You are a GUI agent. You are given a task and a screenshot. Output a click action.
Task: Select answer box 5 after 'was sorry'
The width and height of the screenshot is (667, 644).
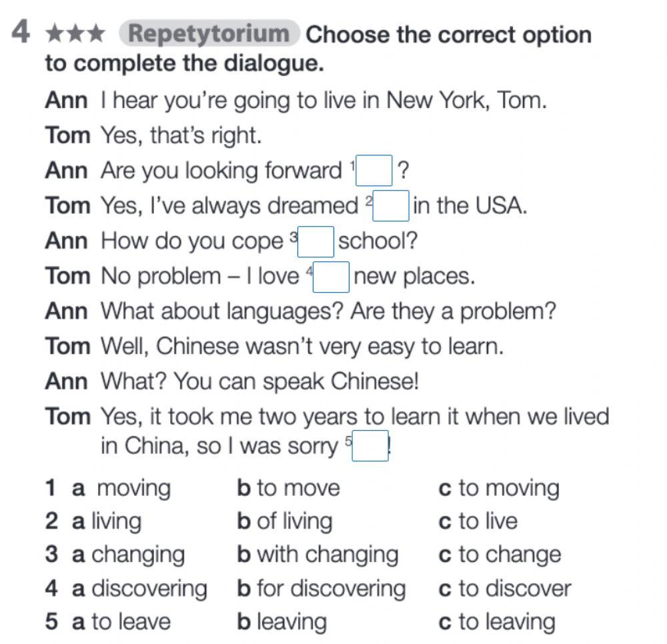370,446
